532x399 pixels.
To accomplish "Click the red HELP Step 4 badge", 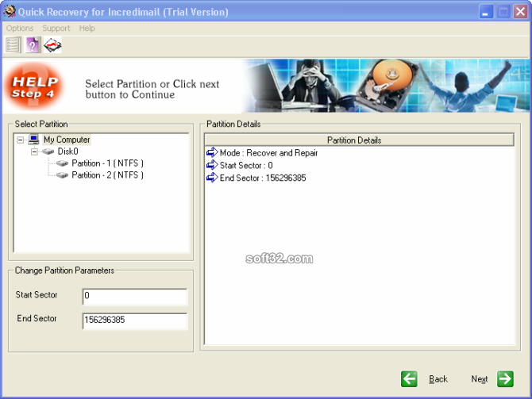I will point(34,86).
